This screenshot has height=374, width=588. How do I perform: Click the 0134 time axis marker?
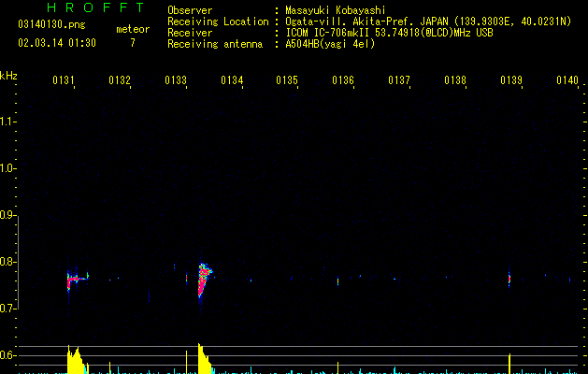pyautogui.click(x=232, y=80)
